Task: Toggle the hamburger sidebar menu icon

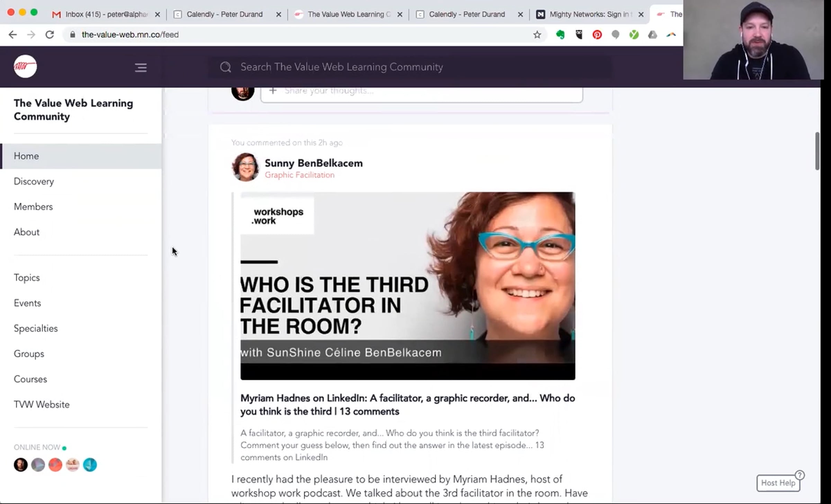Action: pos(141,67)
